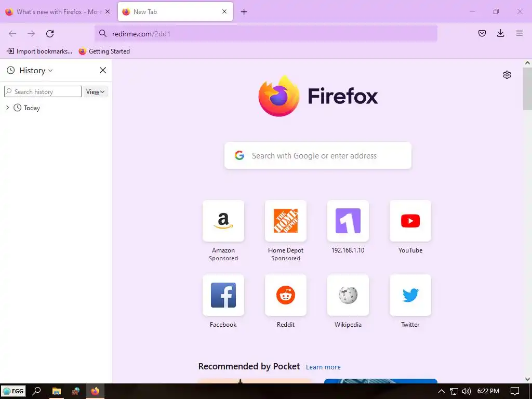Open a new tab with plus button
This screenshot has width=532, height=399.
point(244,12)
